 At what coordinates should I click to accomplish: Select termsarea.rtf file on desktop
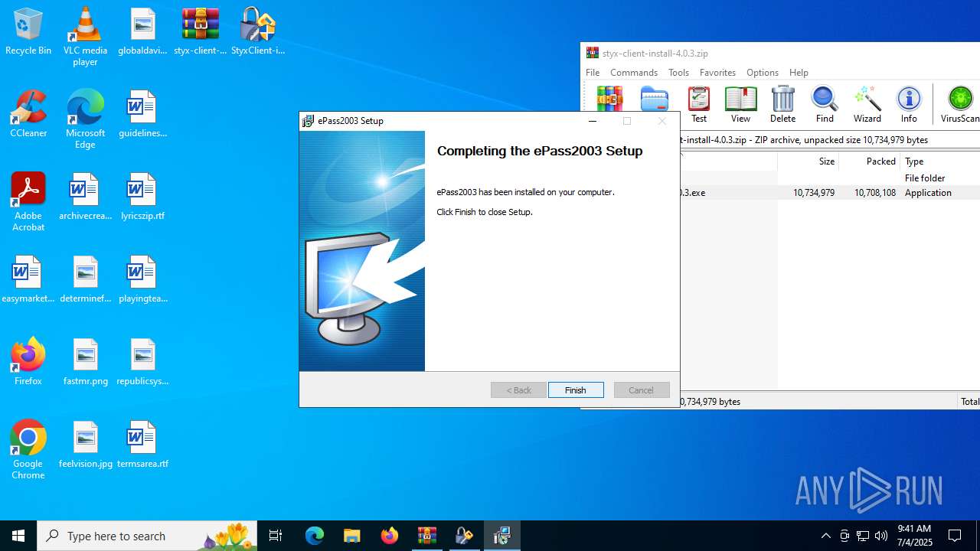[x=142, y=445]
